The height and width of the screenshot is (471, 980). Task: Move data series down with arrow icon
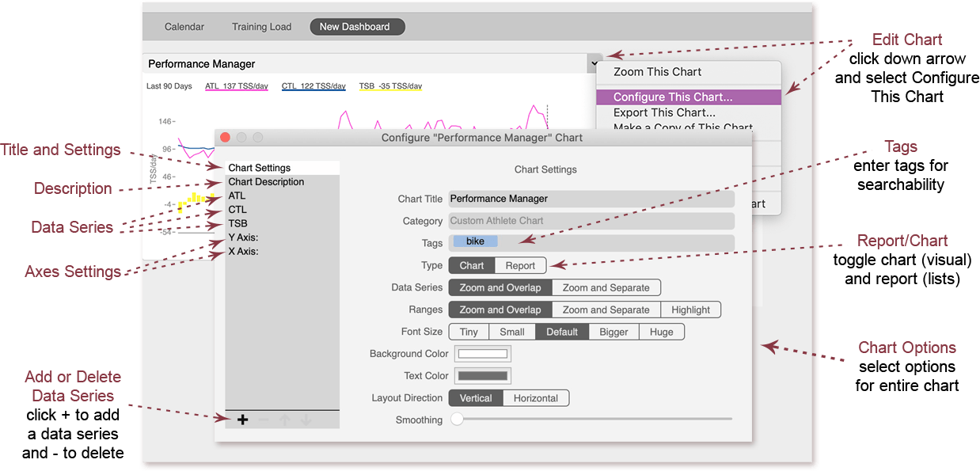pos(306,420)
